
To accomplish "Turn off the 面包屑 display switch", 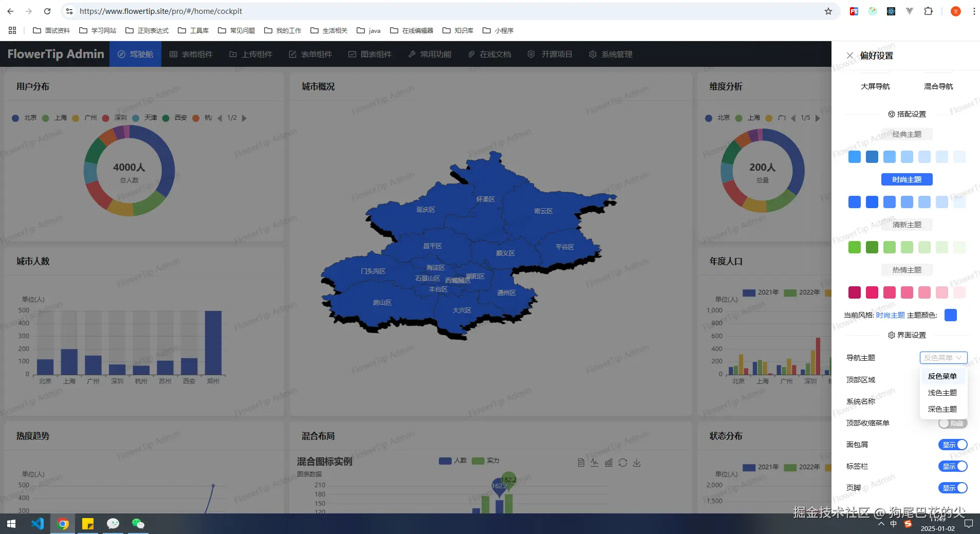I will click(x=953, y=445).
